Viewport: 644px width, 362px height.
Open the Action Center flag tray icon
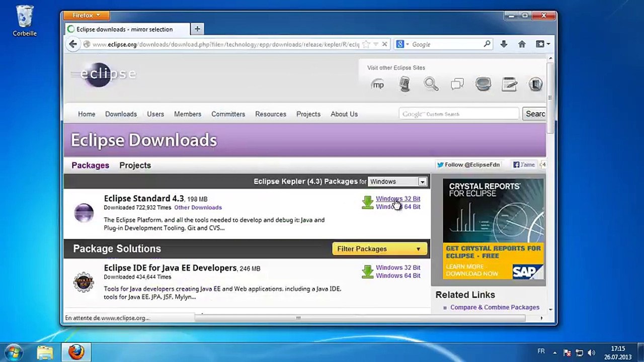pyautogui.click(x=567, y=352)
